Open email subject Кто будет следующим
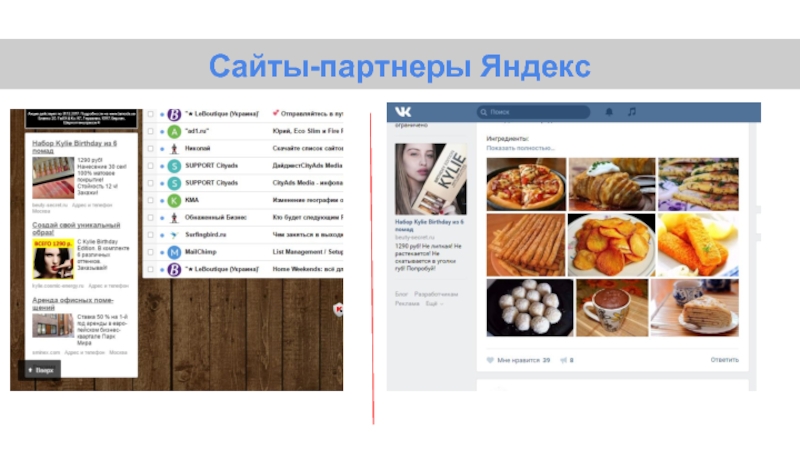Screen dimensions: 800x450 tap(308, 218)
